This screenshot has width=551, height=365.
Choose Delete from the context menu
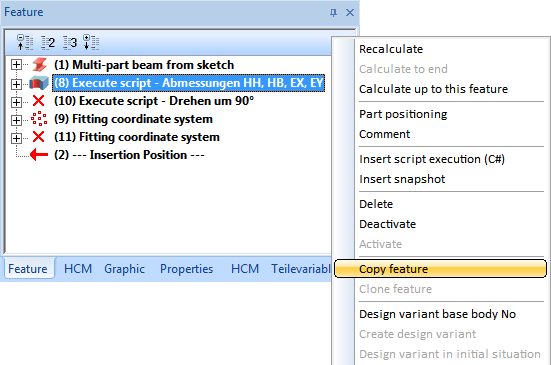point(376,204)
